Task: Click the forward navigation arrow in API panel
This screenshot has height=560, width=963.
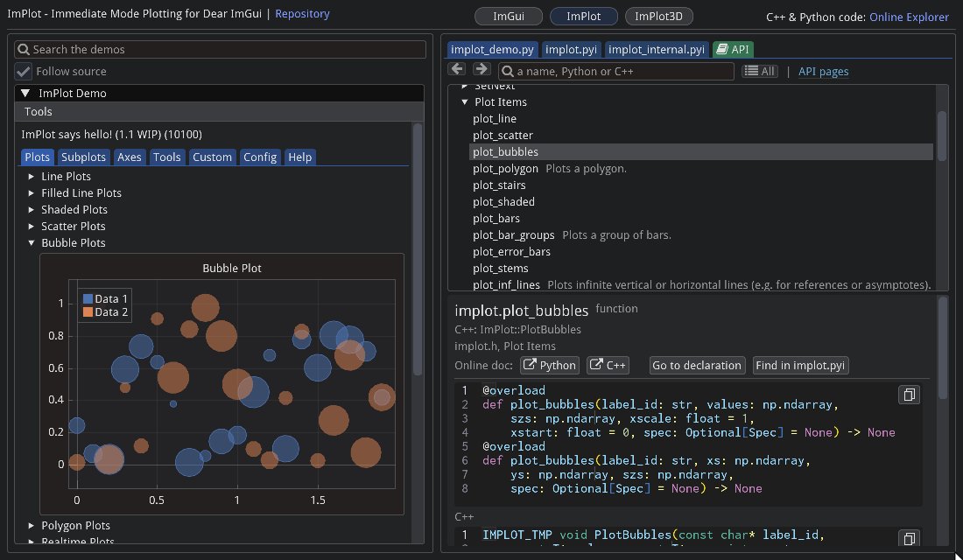Action: pos(481,70)
